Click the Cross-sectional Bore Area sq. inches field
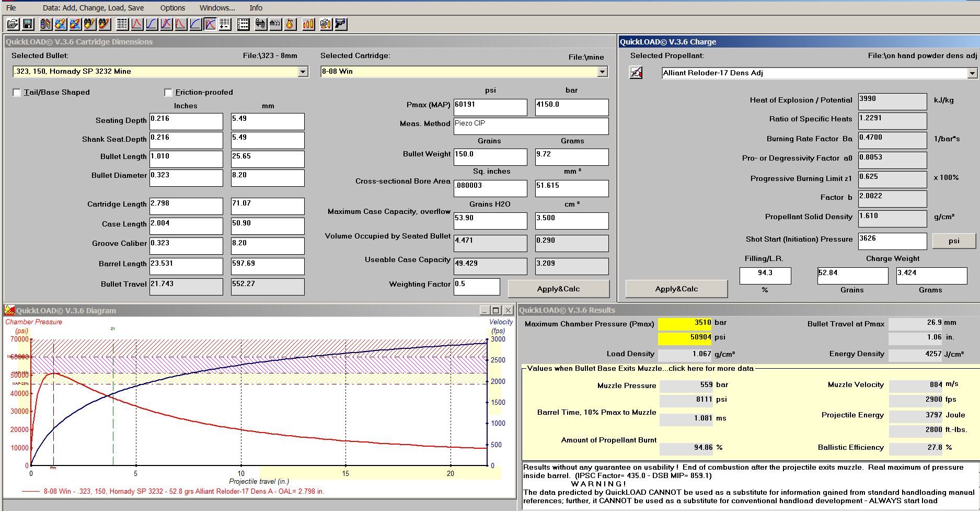 (x=490, y=188)
